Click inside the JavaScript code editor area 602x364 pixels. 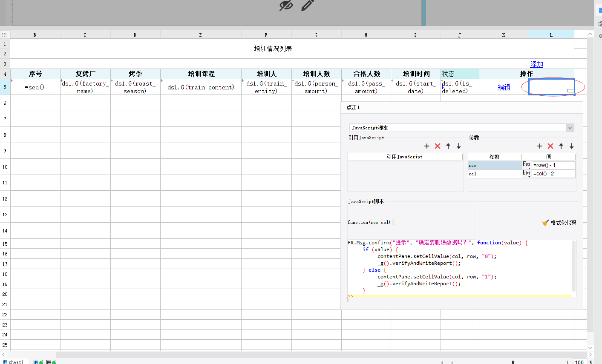(x=459, y=268)
